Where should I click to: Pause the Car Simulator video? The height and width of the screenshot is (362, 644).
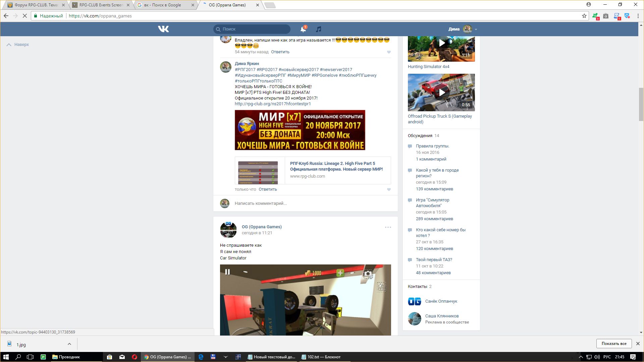coord(227,272)
